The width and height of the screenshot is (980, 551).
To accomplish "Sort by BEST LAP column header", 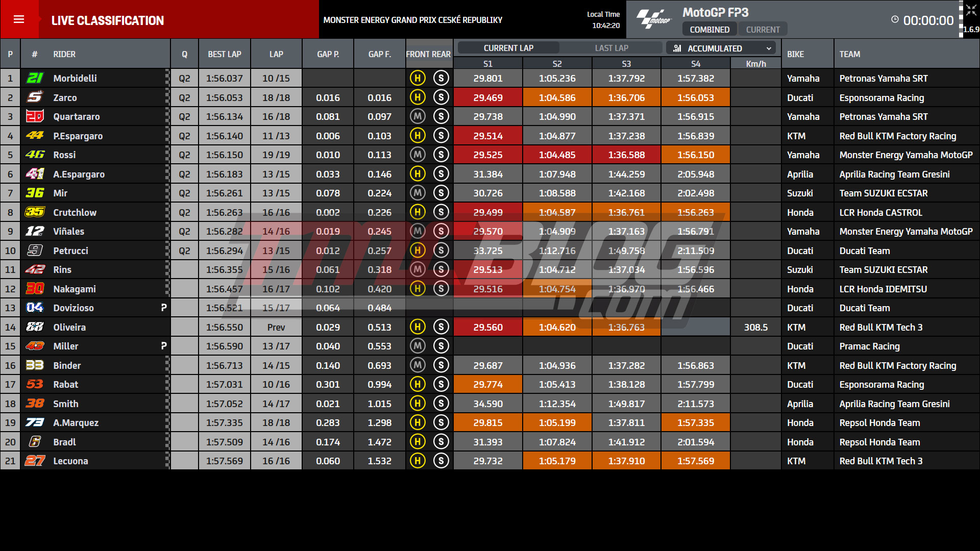I will point(225,54).
